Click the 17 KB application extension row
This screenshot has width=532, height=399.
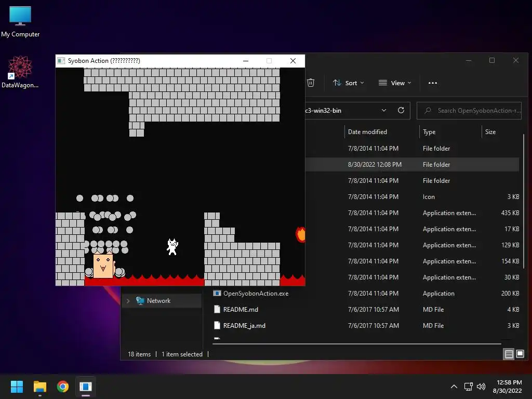(x=412, y=229)
